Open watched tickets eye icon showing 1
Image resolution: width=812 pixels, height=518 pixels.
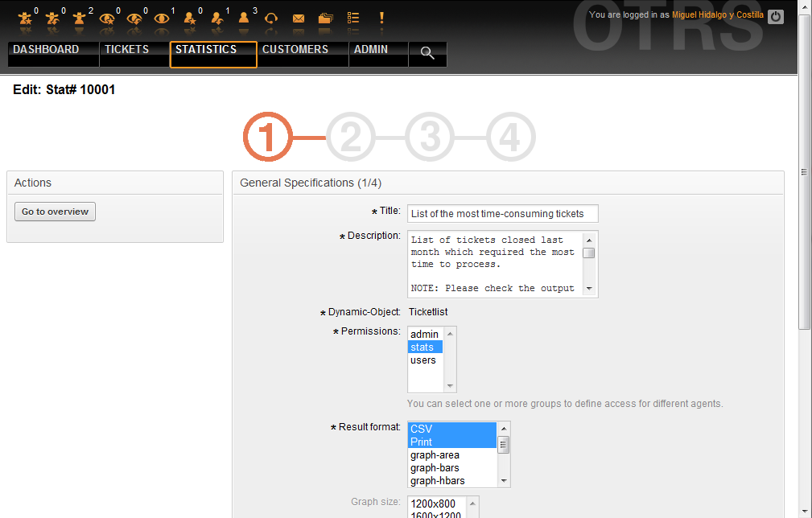[x=162, y=18]
